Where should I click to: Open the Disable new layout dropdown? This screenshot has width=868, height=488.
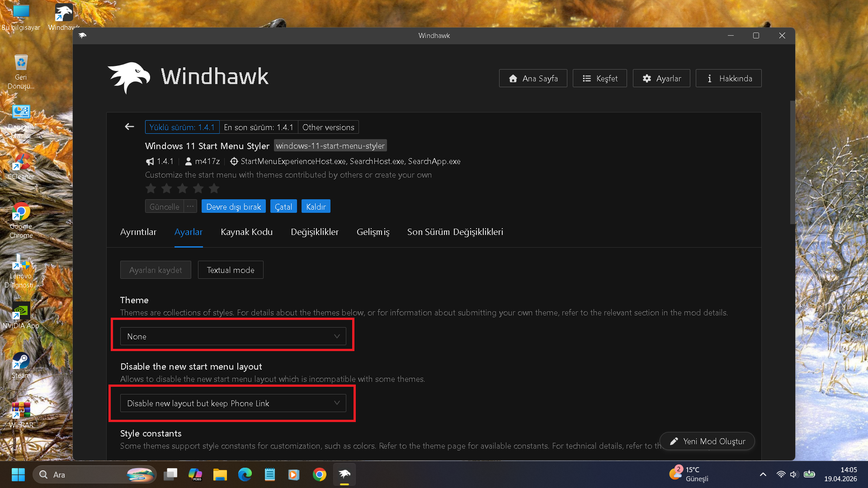coord(233,403)
